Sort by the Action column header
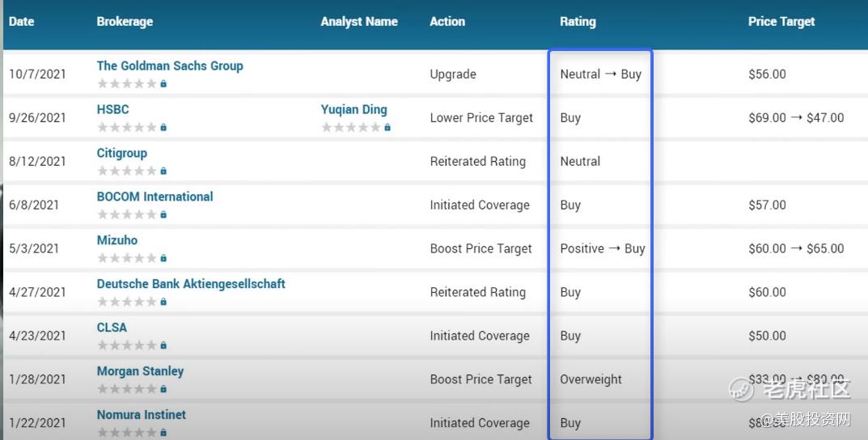Screen dimensions: 868x440 [x=447, y=22]
